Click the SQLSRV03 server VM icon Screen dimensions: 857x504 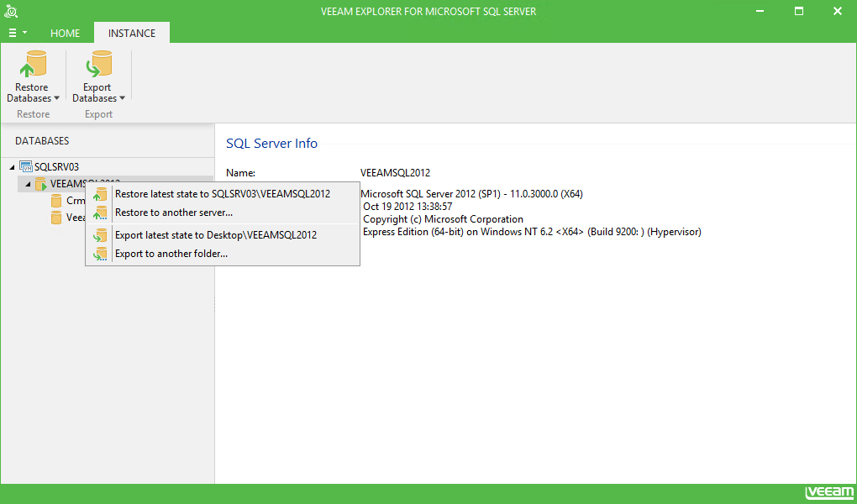26,166
